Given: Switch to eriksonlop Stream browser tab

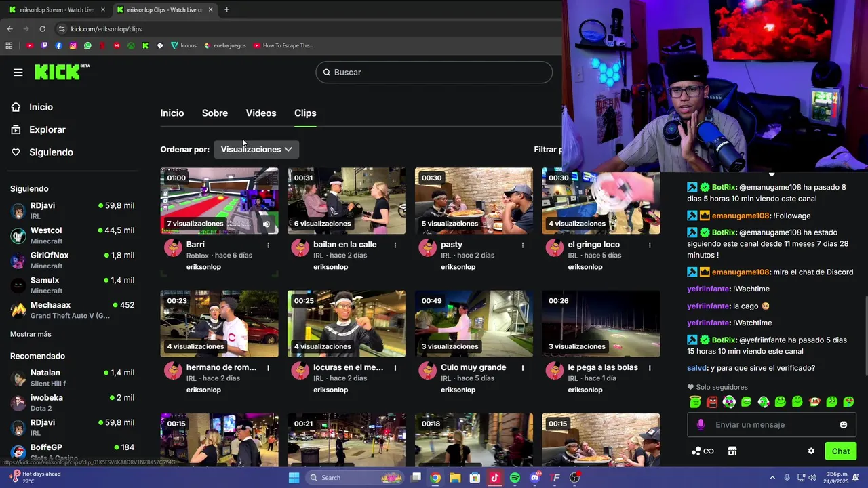Looking at the screenshot, I should click(x=56, y=9).
